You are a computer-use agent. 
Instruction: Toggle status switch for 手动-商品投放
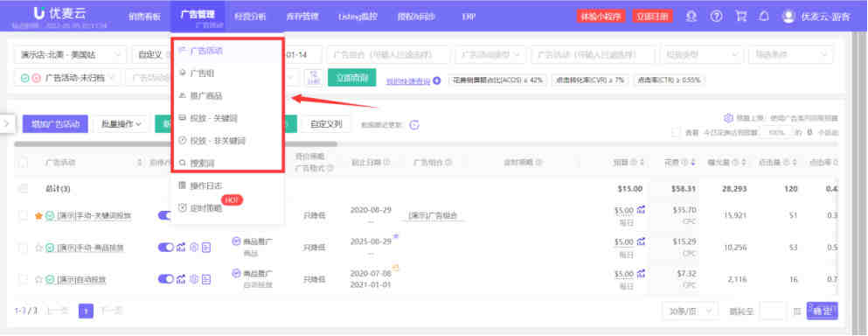[x=166, y=248]
